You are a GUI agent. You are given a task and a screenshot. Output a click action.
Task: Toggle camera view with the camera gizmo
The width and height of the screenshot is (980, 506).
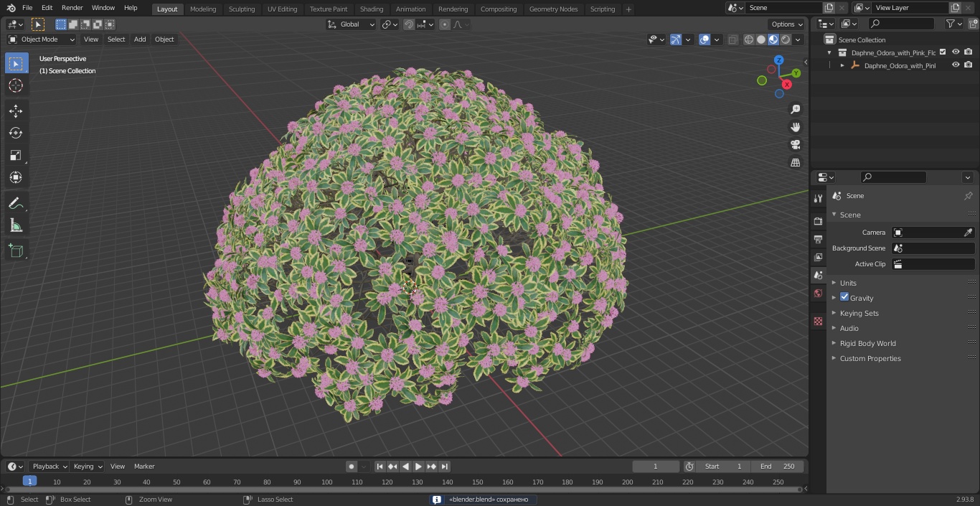[795, 145]
